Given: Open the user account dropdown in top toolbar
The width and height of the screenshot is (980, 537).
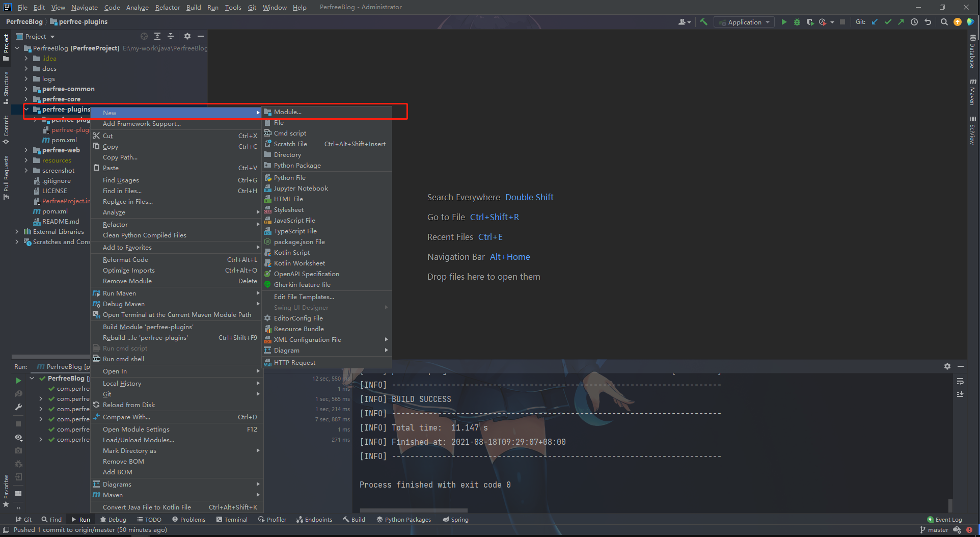Looking at the screenshot, I should pyautogui.click(x=685, y=22).
